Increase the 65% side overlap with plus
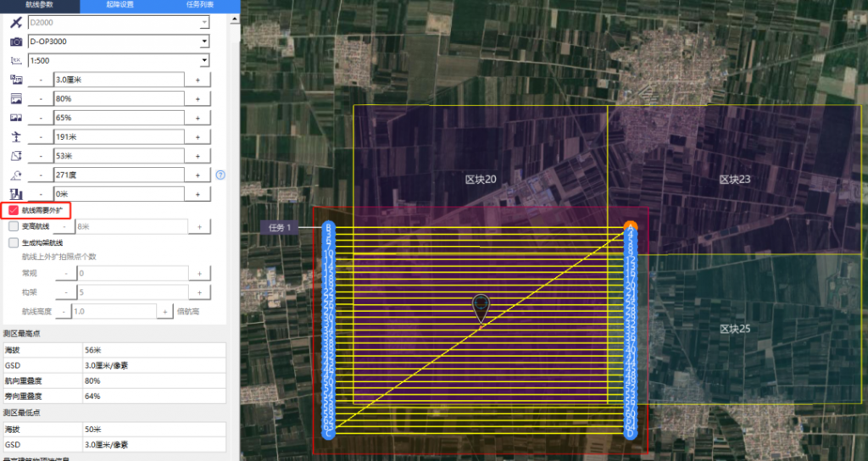This screenshot has width=868, height=461. 198,118
